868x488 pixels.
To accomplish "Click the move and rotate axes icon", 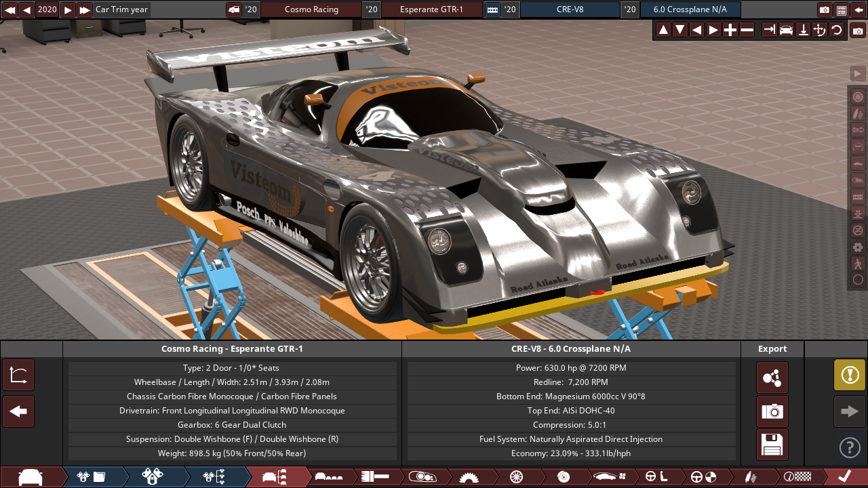I will click(x=819, y=30).
